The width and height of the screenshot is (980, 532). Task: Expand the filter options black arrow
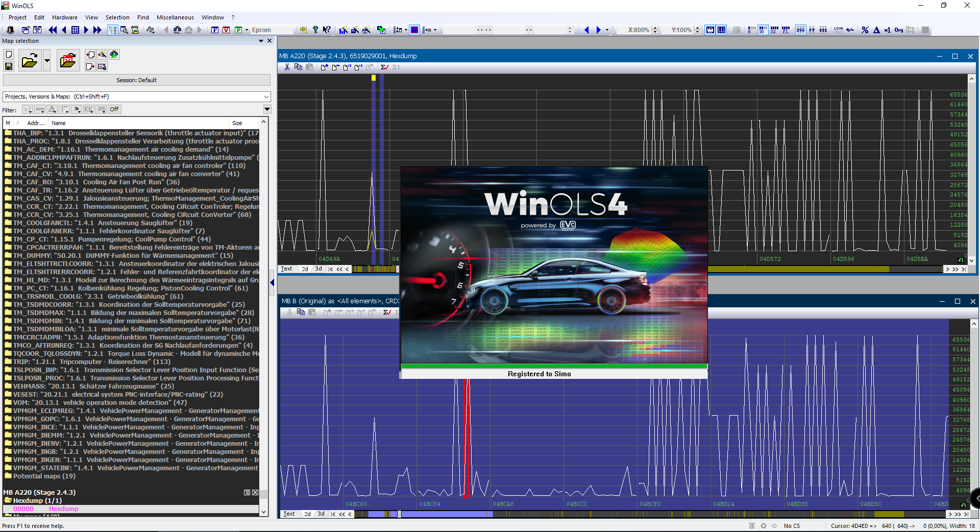click(x=266, y=109)
